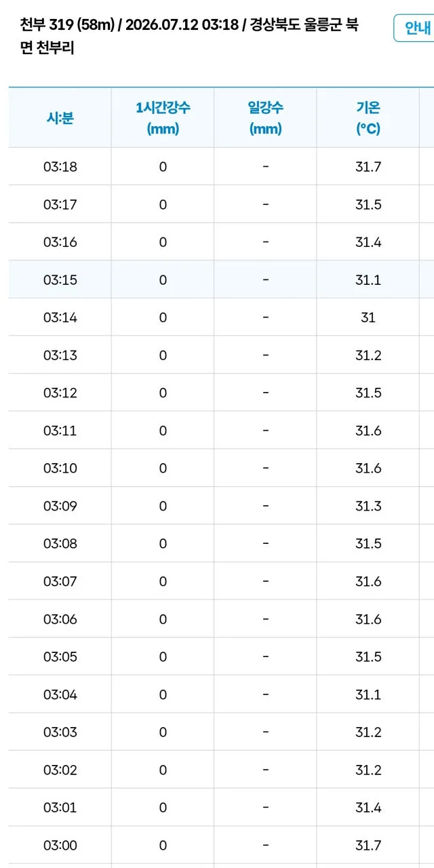The image size is (434, 868).
Task: Click the 31.3 temperature at 03:09
Action: pos(368,506)
